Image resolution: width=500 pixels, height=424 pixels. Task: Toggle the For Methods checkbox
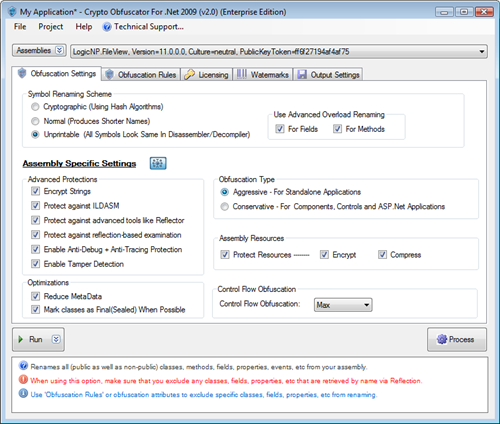point(337,129)
